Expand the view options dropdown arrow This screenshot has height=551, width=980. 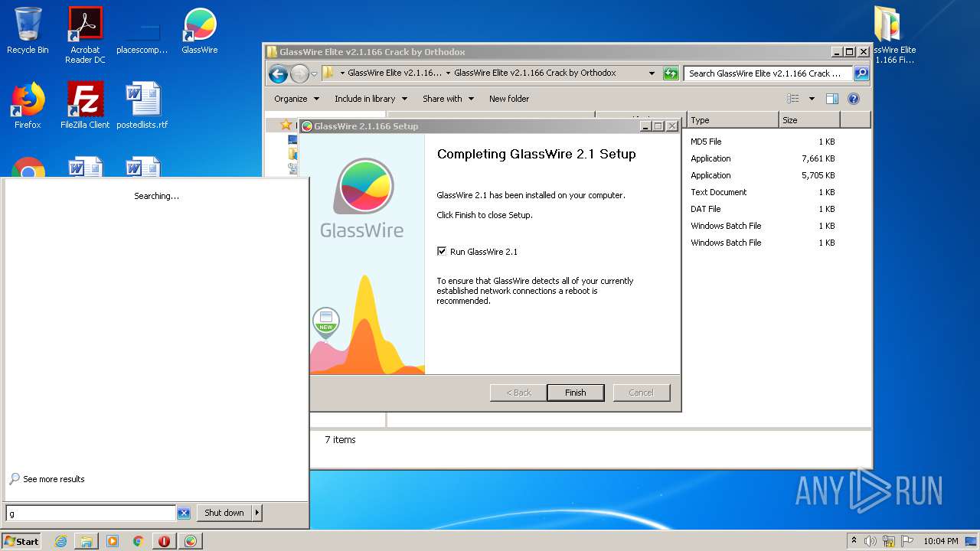coord(812,99)
